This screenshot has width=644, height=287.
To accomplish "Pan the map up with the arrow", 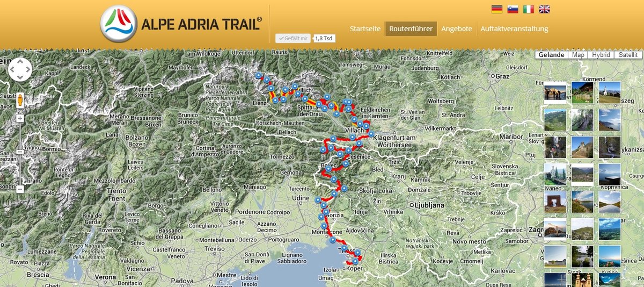I will click(20, 61).
